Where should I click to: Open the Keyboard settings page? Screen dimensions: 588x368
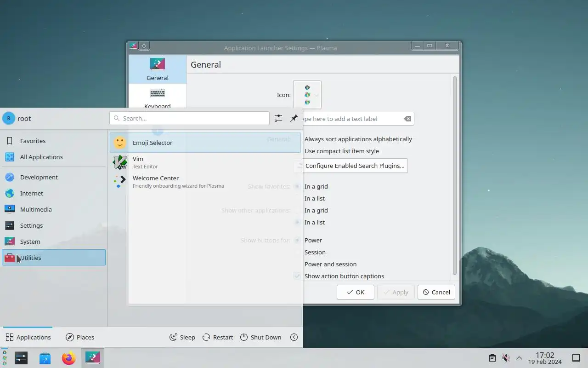158,98
